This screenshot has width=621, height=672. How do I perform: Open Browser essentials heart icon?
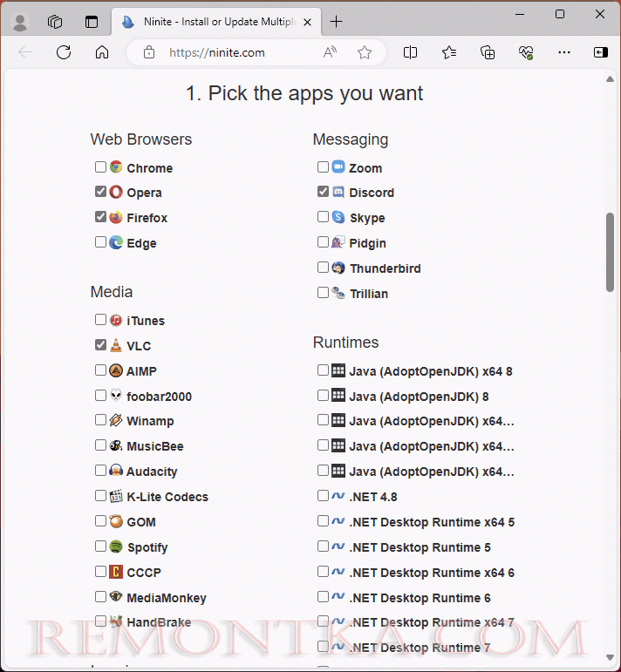526,52
